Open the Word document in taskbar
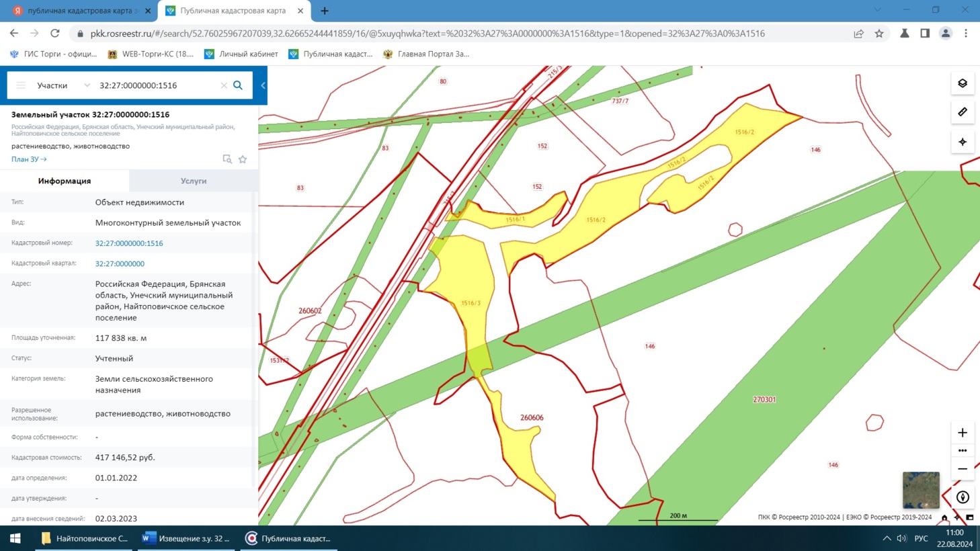 tap(186, 538)
